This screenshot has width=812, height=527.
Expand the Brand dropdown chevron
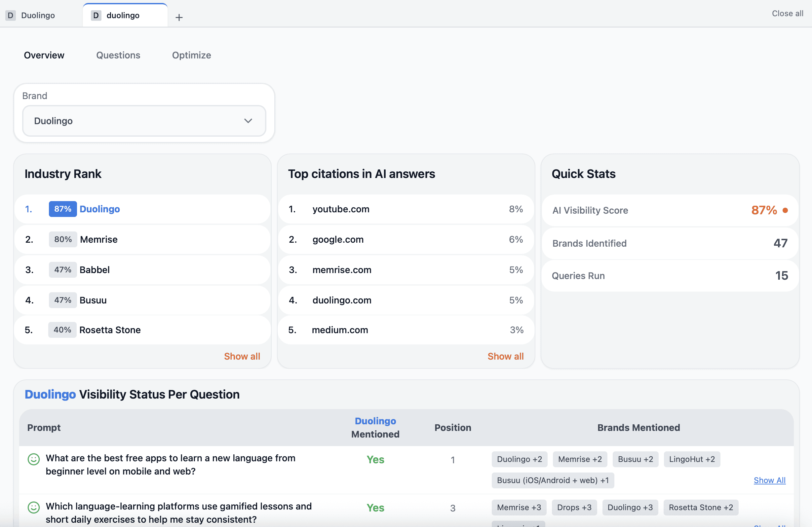point(248,121)
